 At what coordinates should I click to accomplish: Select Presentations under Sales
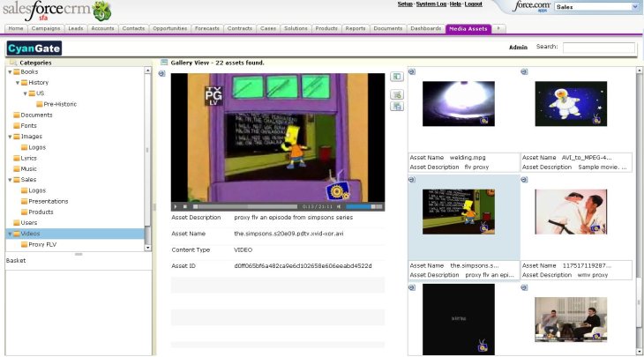[x=48, y=201]
